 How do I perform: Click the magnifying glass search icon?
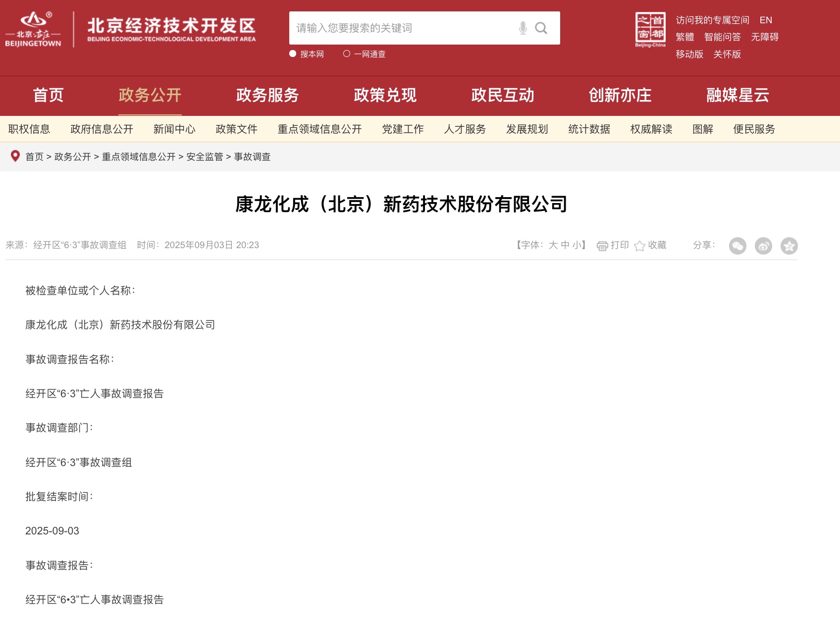pyautogui.click(x=541, y=28)
